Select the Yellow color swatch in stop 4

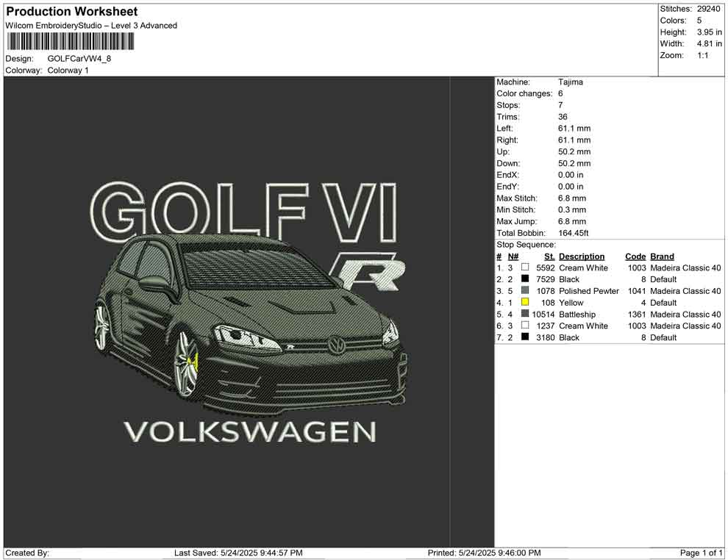pos(525,303)
